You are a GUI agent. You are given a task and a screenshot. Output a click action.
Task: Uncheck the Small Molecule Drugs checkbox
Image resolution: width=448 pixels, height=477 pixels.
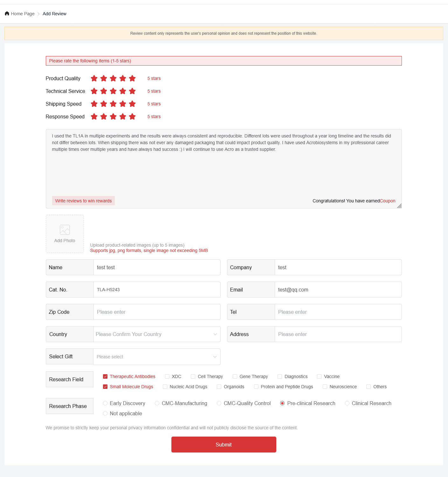tap(105, 387)
